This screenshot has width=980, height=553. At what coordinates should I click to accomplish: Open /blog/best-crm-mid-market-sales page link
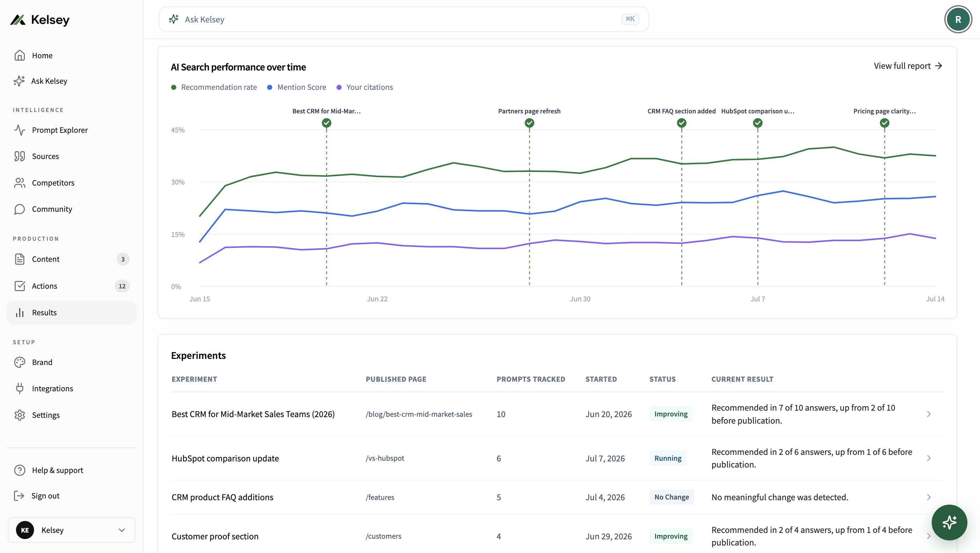419,414
